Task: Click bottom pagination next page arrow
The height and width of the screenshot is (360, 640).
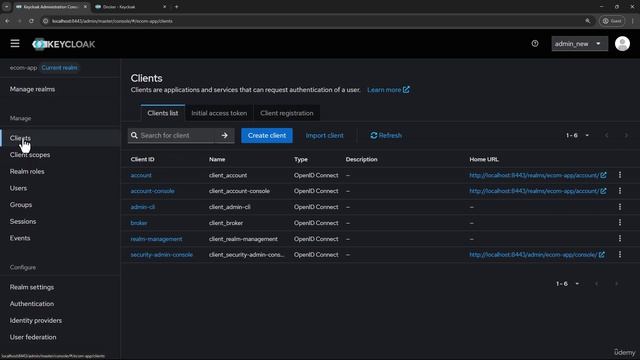Action: (x=616, y=284)
